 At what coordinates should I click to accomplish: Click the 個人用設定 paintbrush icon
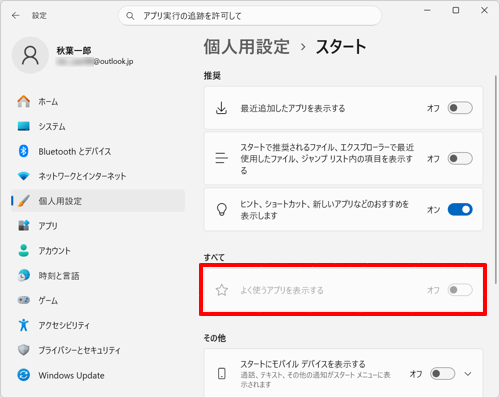pos(24,201)
